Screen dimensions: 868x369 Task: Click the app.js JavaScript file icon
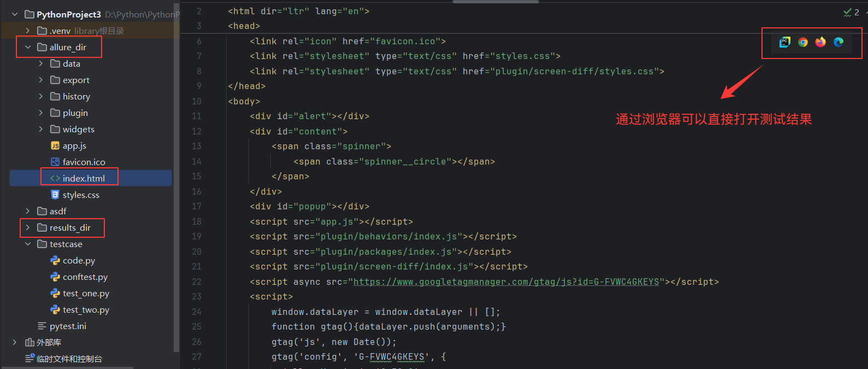point(55,145)
